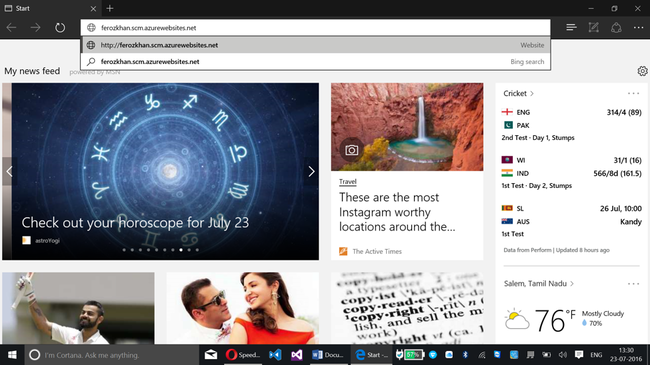Viewport: 650px width, 365px height.
Task: Switch to the Word document on taskbar
Action: tap(328, 355)
